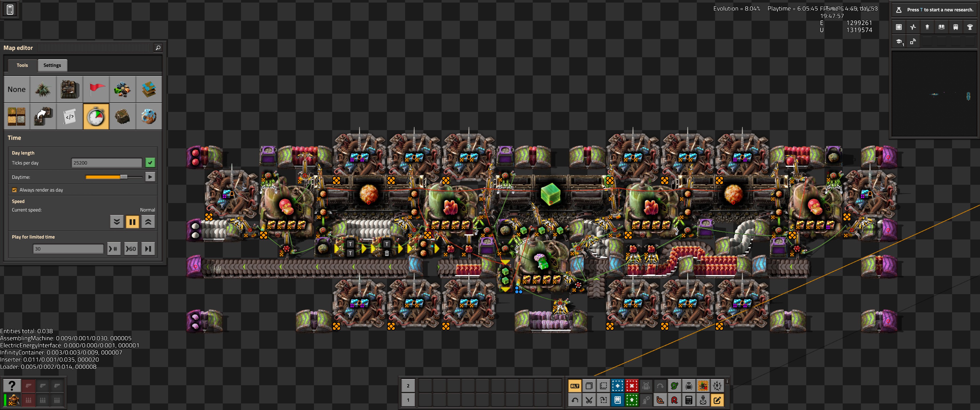The height and width of the screenshot is (410, 980).
Task: Select the green upgrade planner
Action: 632,400
